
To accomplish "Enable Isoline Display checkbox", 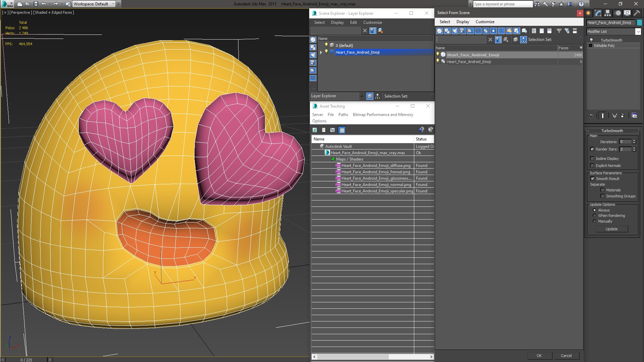I will coord(592,159).
